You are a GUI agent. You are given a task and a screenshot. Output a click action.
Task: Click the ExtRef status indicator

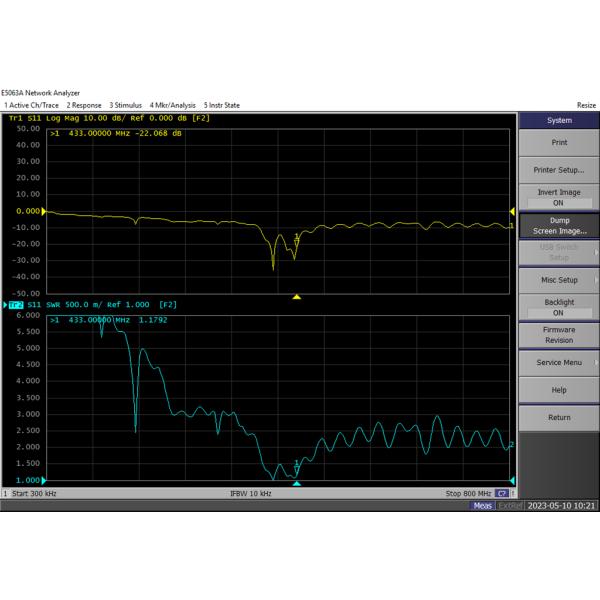point(509,506)
